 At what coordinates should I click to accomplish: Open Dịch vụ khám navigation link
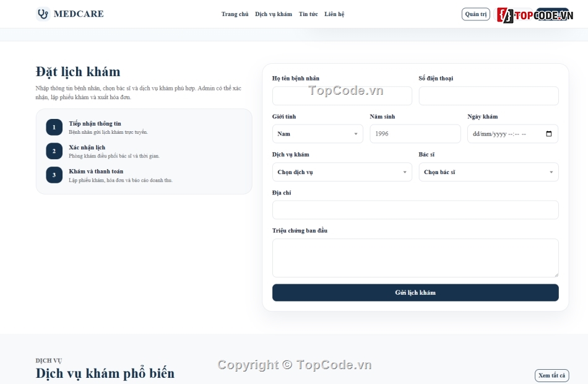[274, 14]
